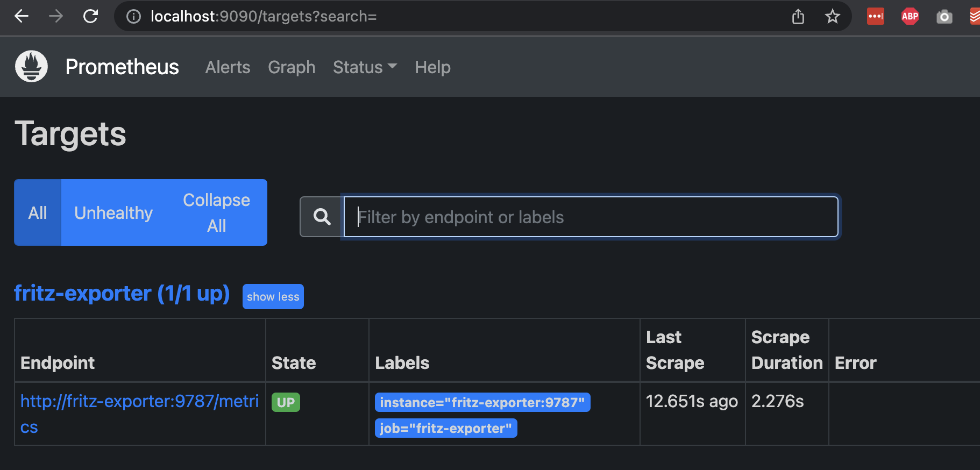The width and height of the screenshot is (980, 470).
Task: Click the Prometheus flame logo
Action: pyautogui.click(x=32, y=66)
